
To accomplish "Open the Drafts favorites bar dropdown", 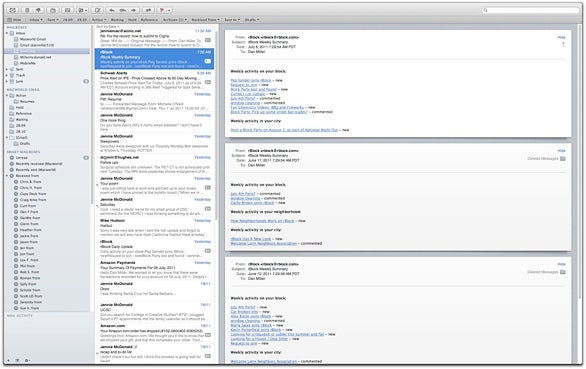I will click(x=252, y=19).
